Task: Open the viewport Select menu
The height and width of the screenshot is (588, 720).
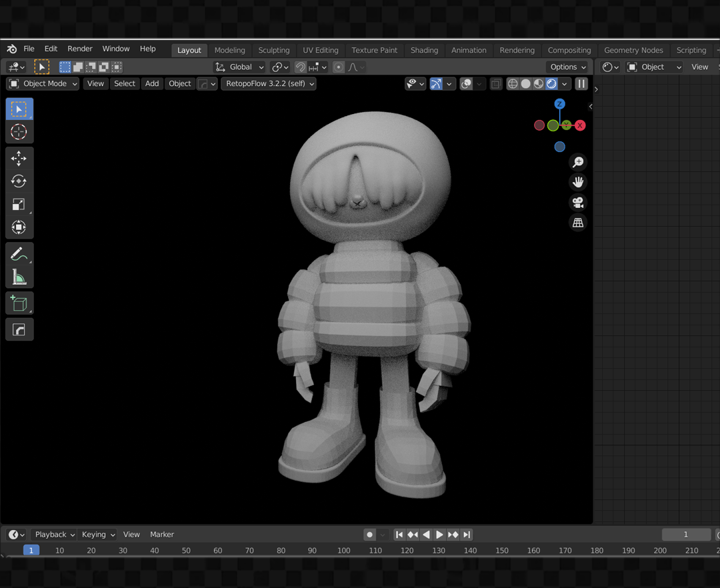Action: click(x=125, y=83)
